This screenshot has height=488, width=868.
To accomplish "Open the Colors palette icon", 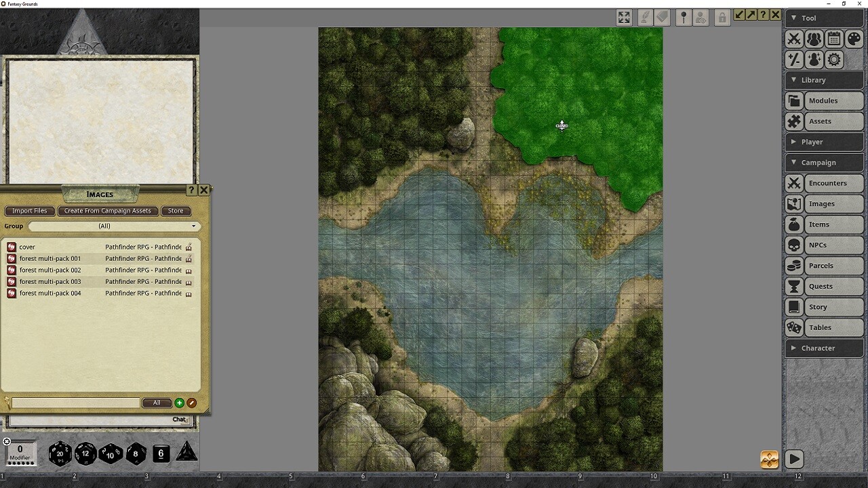I will [x=853, y=39].
